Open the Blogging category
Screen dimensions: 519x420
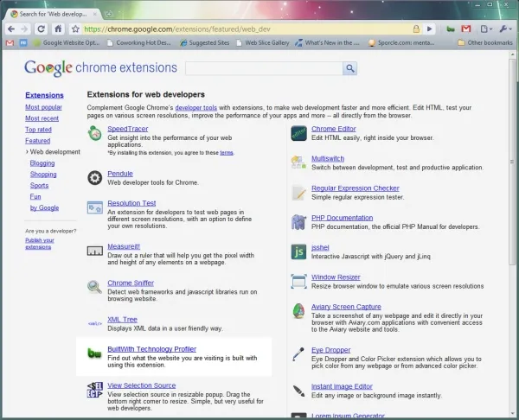tap(42, 163)
